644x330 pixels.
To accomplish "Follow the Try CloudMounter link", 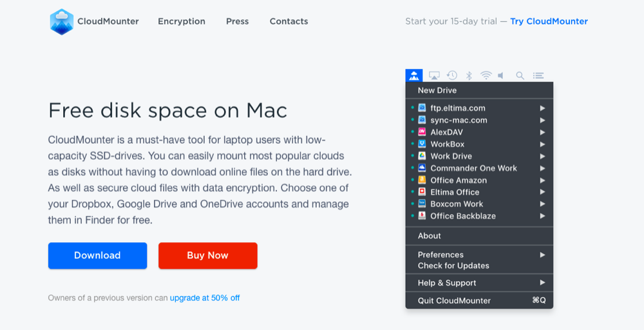I will (x=549, y=21).
